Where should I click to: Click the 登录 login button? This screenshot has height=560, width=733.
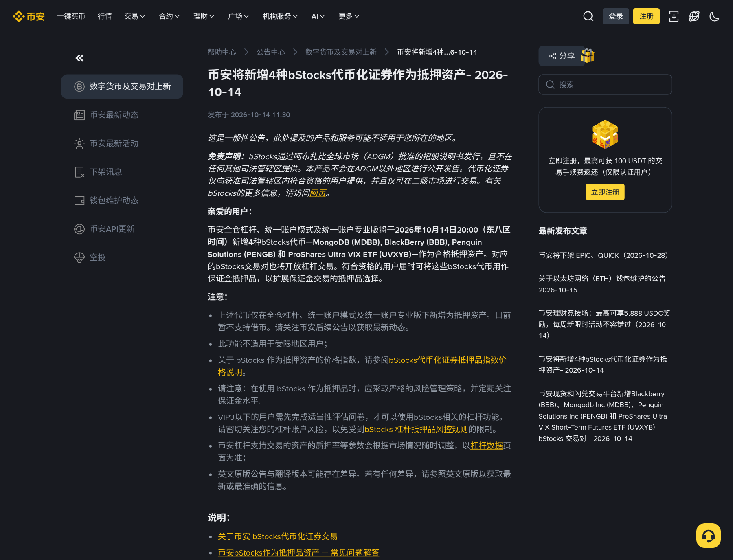[616, 16]
